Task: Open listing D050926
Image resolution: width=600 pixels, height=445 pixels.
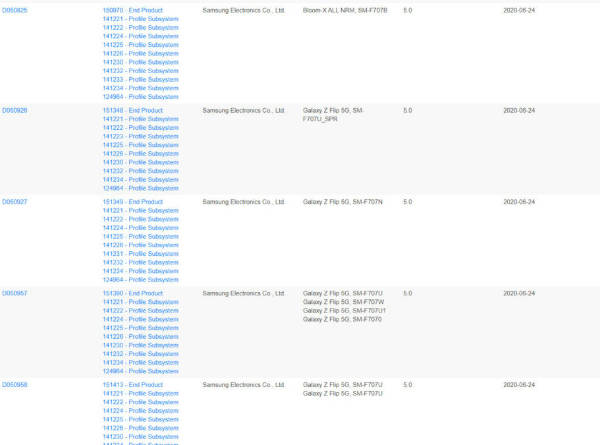Action: 15,111
